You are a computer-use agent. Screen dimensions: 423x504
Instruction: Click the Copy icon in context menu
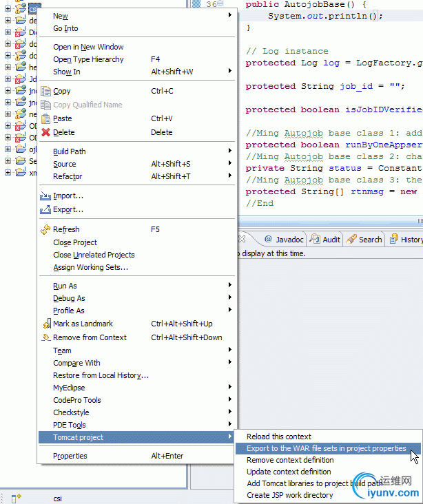click(46, 91)
